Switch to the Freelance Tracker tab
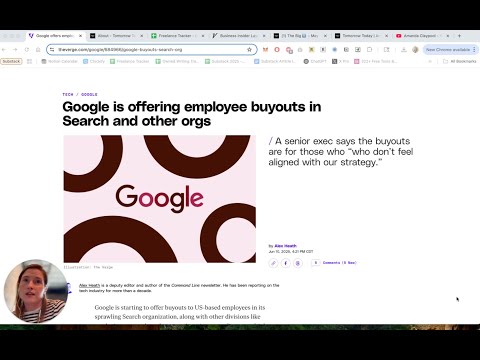480x360 pixels. click(x=178, y=36)
